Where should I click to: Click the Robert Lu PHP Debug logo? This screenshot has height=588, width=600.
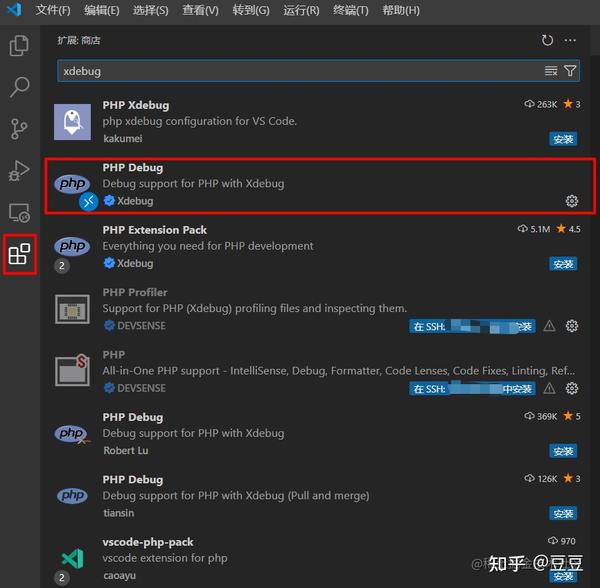coord(72,434)
